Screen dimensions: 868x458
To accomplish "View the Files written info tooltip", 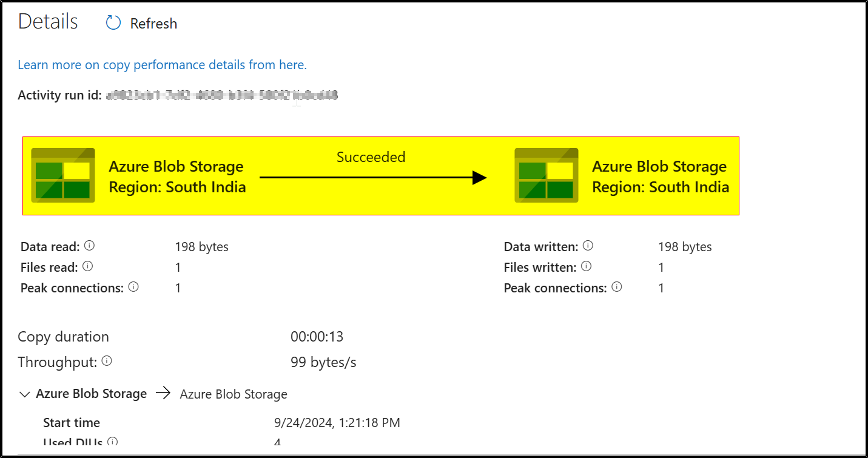I will click(585, 266).
